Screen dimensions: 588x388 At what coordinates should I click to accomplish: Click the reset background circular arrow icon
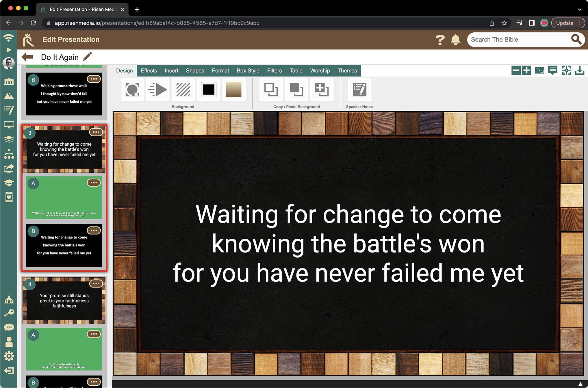coord(132,90)
